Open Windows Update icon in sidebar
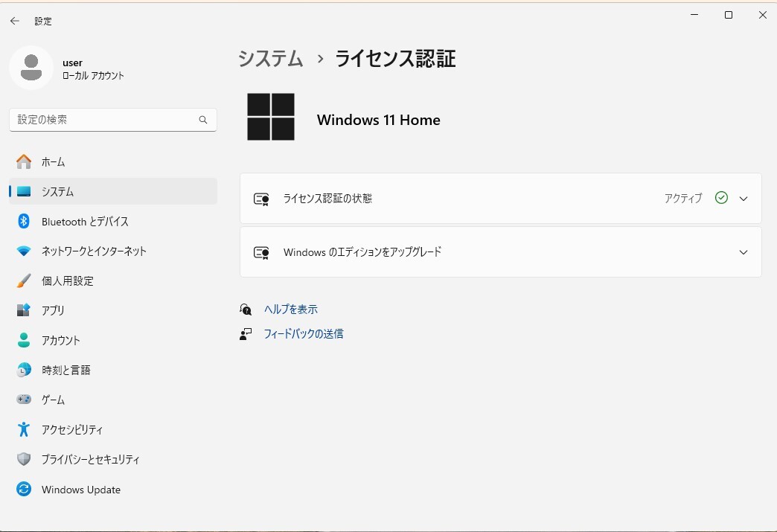The height and width of the screenshot is (532, 777). [x=23, y=489]
